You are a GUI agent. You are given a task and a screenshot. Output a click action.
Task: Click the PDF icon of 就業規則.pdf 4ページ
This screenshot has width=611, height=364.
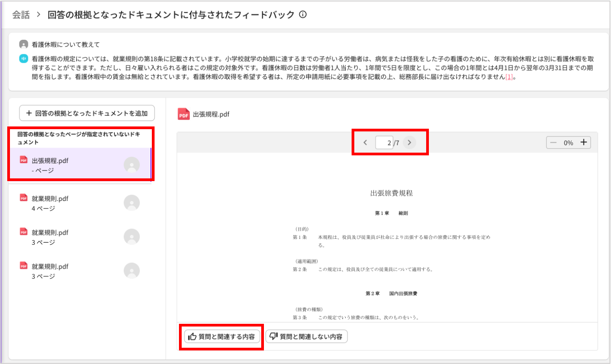(24, 198)
